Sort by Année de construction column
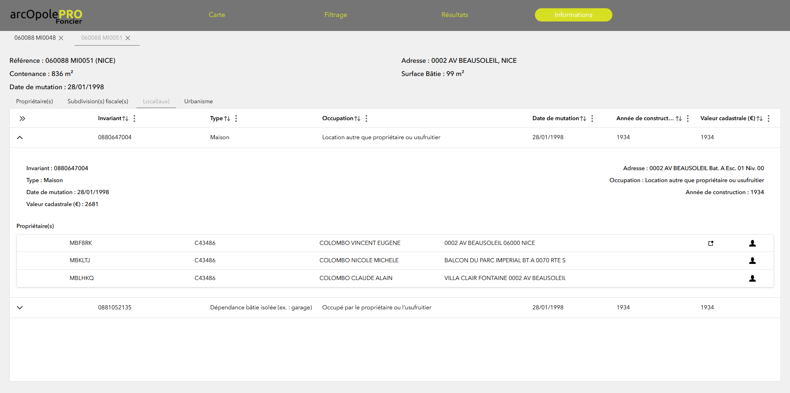Viewport: 790px width, 393px height. (x=679, y=118)
